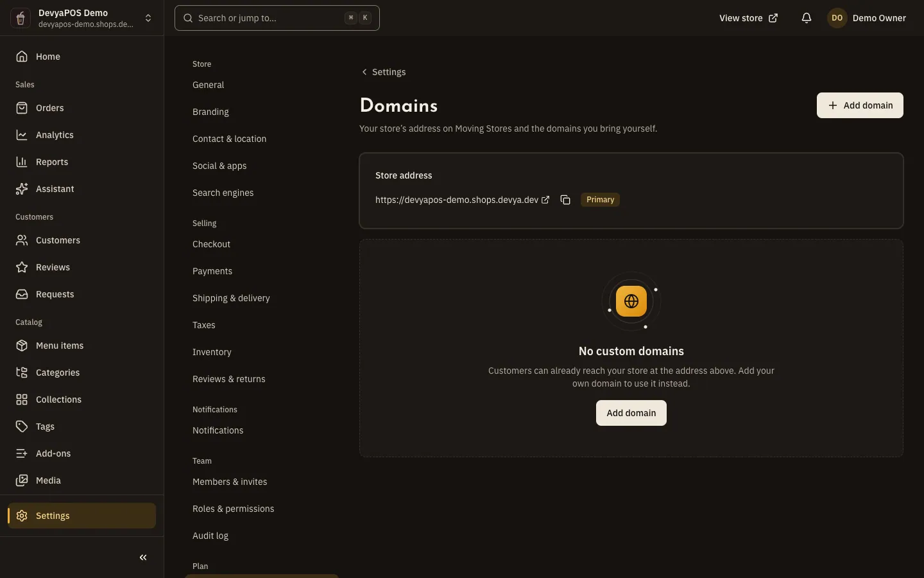Image resolution: width=924 pixels, height=578 pixels.
Task: Open Inventory settings
Action: click(x=212, y=352)
